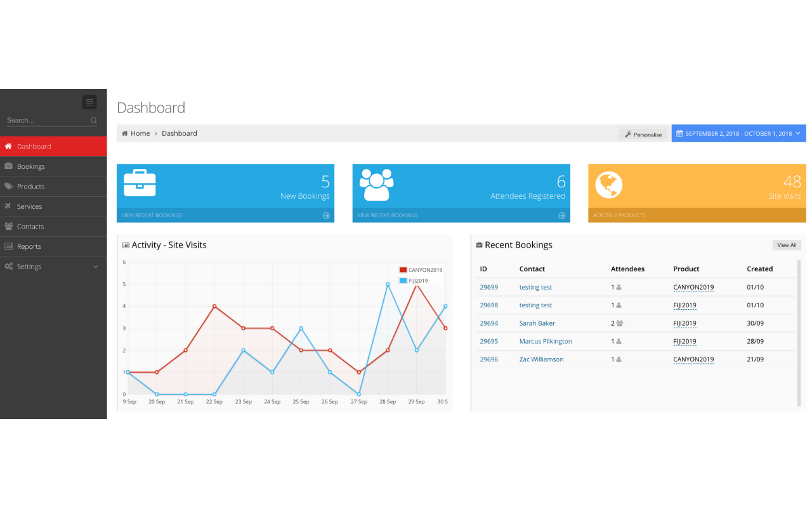The height and width of the screenshot is (508, 812).
Task: Click the arrow on VIEW RECENT BOOKINGS banner
Action: coord(326,215)
